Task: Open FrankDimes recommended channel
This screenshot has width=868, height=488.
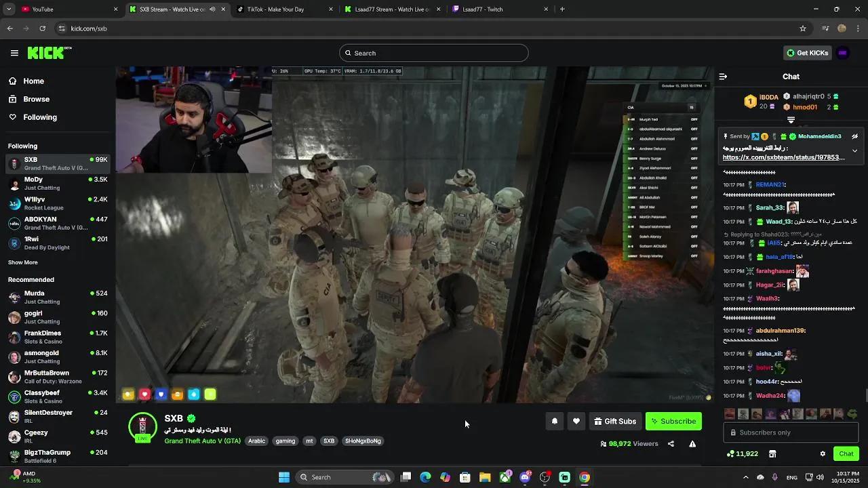Action: click(x=58, y=337)
